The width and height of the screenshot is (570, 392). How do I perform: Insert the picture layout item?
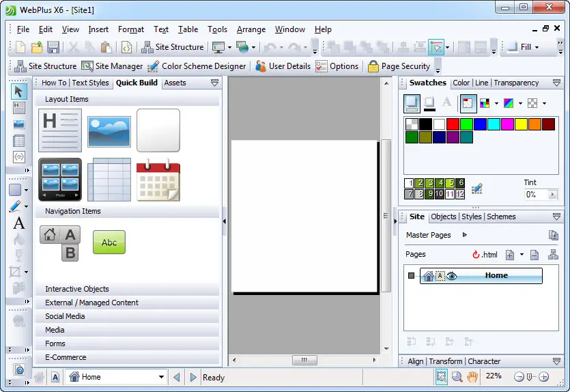click(109, 132)
